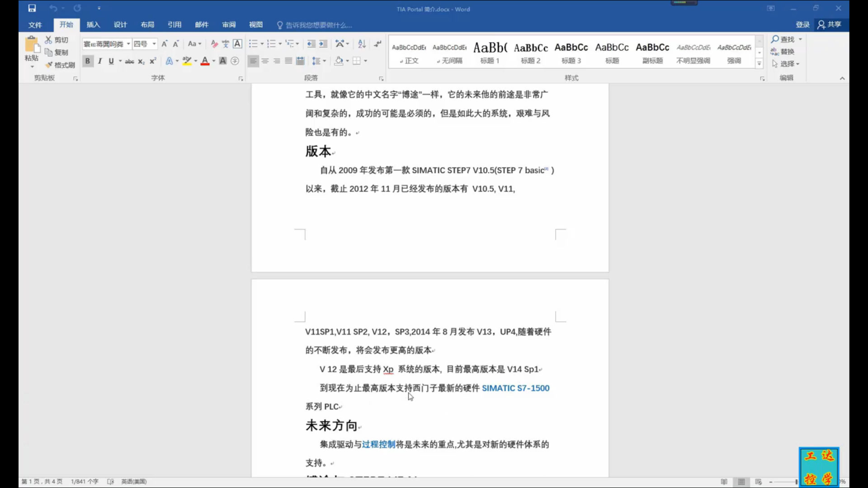Toggle superscript formatting

(x=153, y=61)
